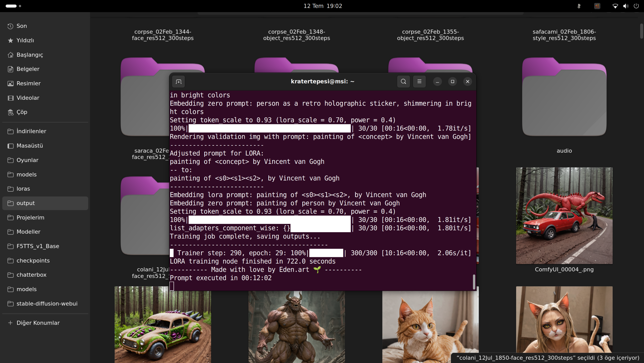Select the saraca_02Feb folder icon
Image resolution: width=644 pixels, height=363 pixels.
click(x=145, y=97)
